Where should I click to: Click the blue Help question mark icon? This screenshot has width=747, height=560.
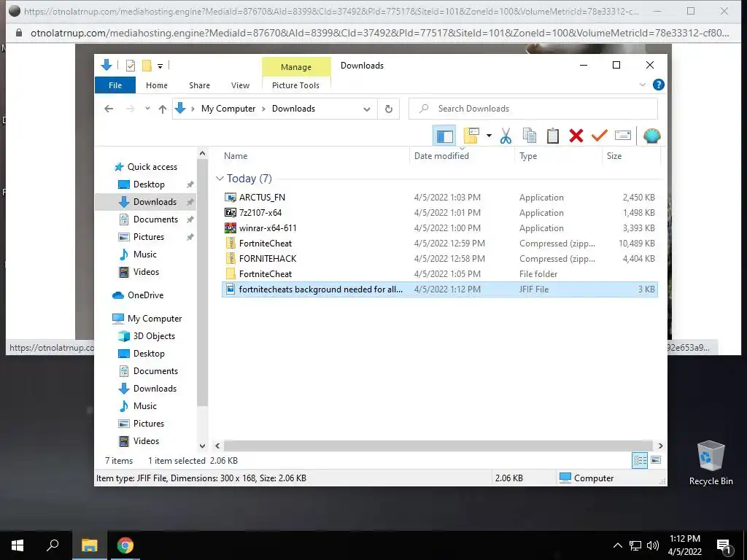[659, 85]
